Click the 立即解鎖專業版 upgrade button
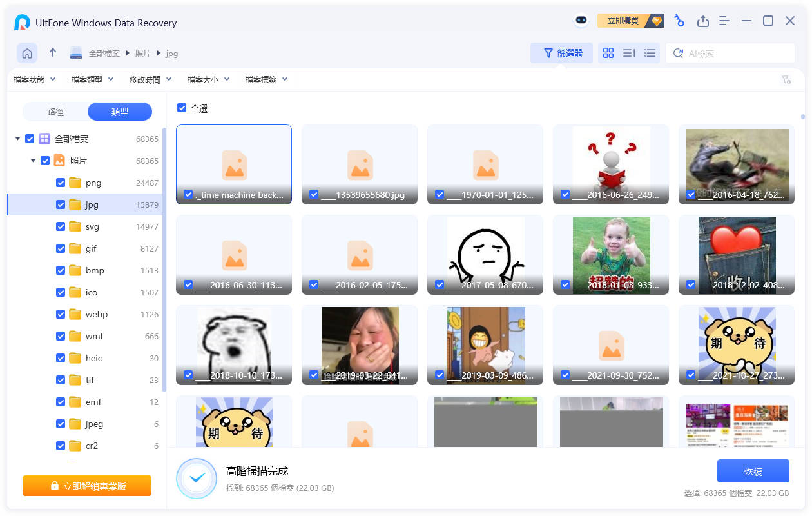Image resolution: width=812 pixels, height=516 pixels. tap(87, 486)
